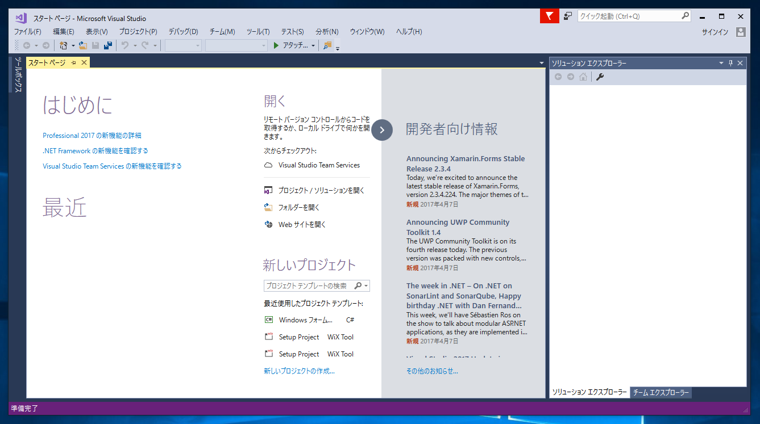Click the account avatar icon next to サインイン

(741, 32)
